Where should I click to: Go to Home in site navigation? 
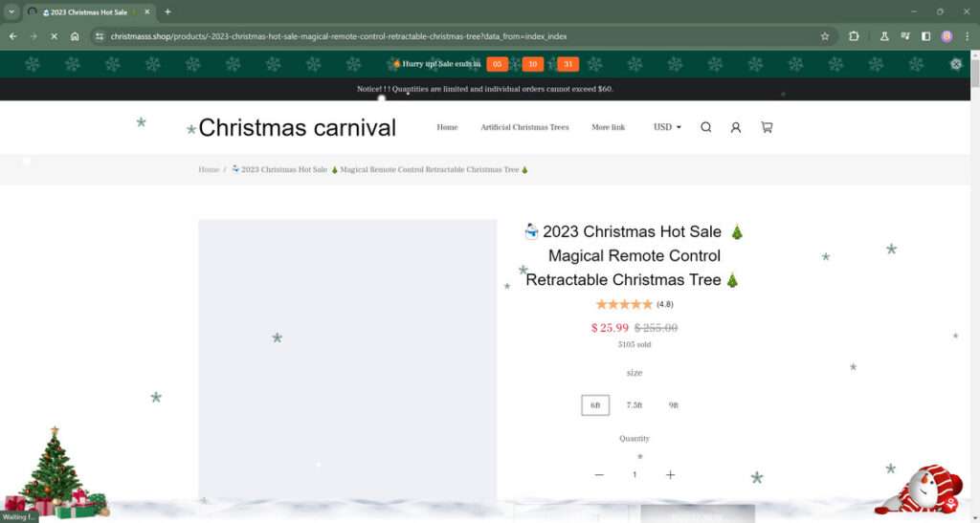point(447,127)
